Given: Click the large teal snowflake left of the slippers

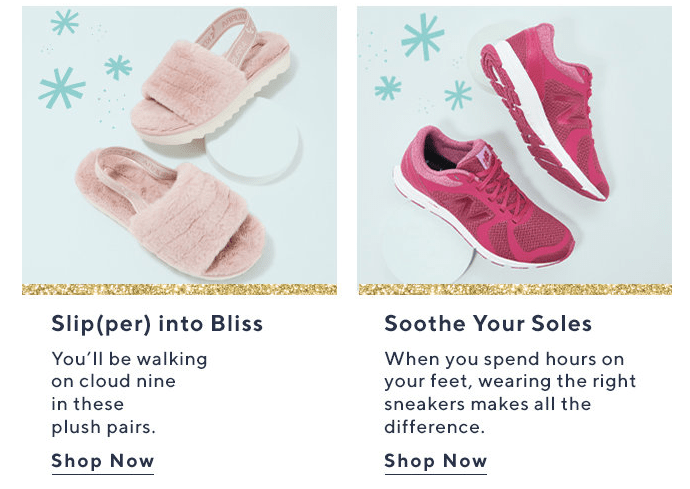Looking at the screenshot, I should point(61,88).
